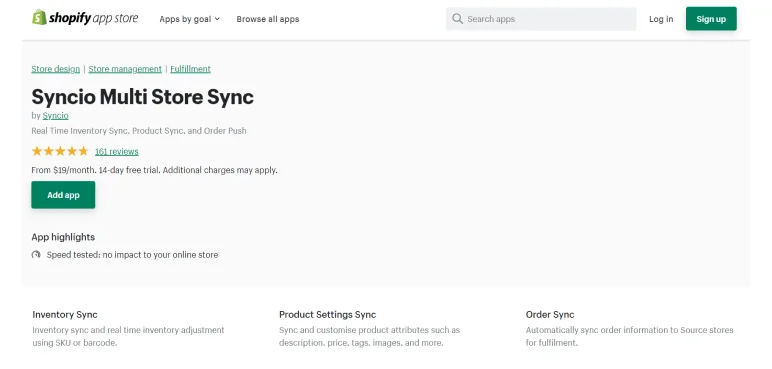Click the App highlights heading
The image size is (772, 369).
(63, 237)
